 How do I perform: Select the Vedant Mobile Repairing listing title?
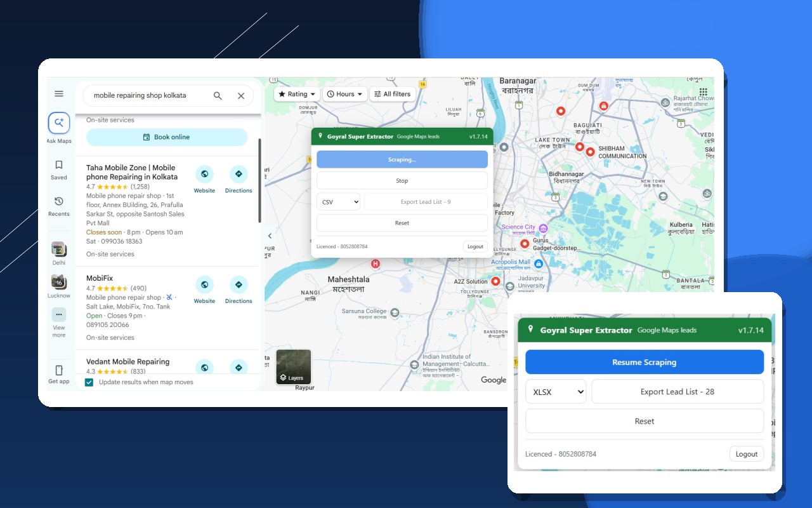pos(128,361)
